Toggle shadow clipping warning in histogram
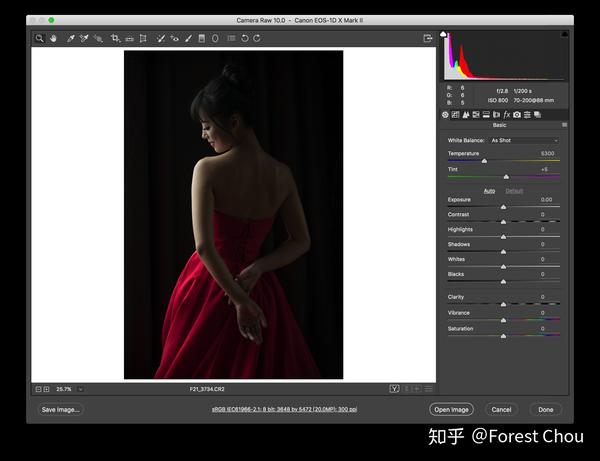 pyautogui.click(x=443, y=34)
